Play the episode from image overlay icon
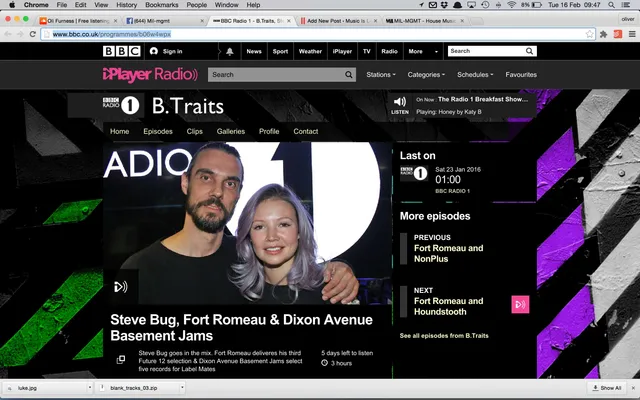The image size is (640, 400). (120, 287)
